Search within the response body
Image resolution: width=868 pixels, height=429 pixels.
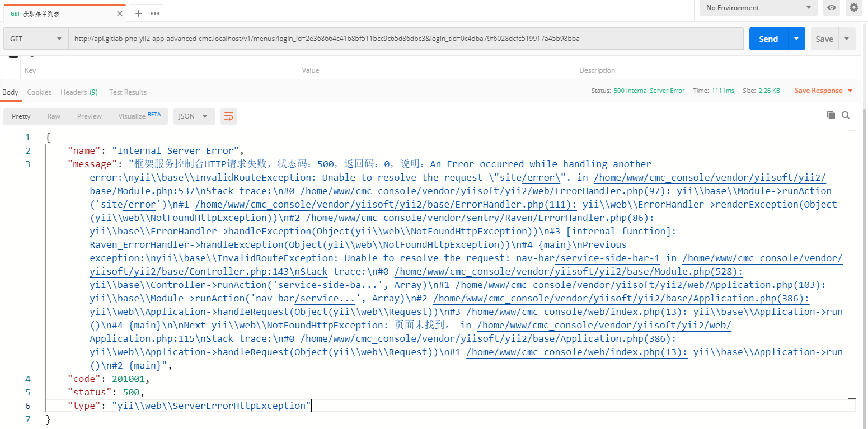point(846,115)
